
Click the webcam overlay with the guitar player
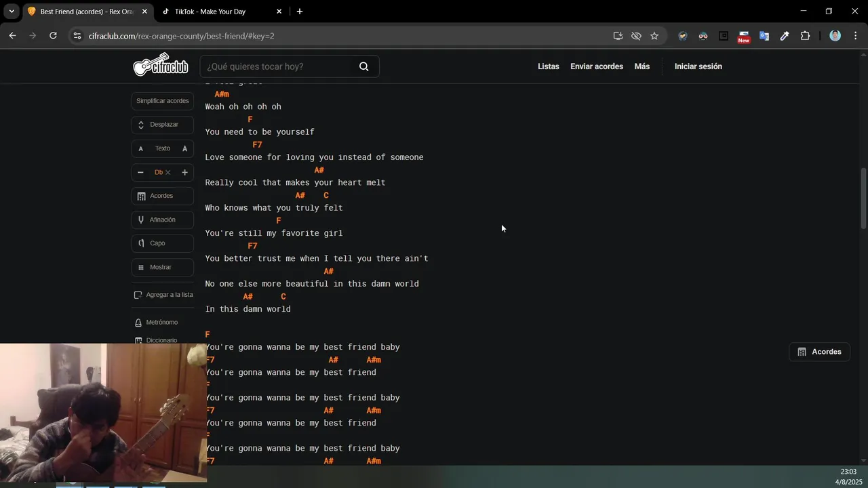pos(103,413)
